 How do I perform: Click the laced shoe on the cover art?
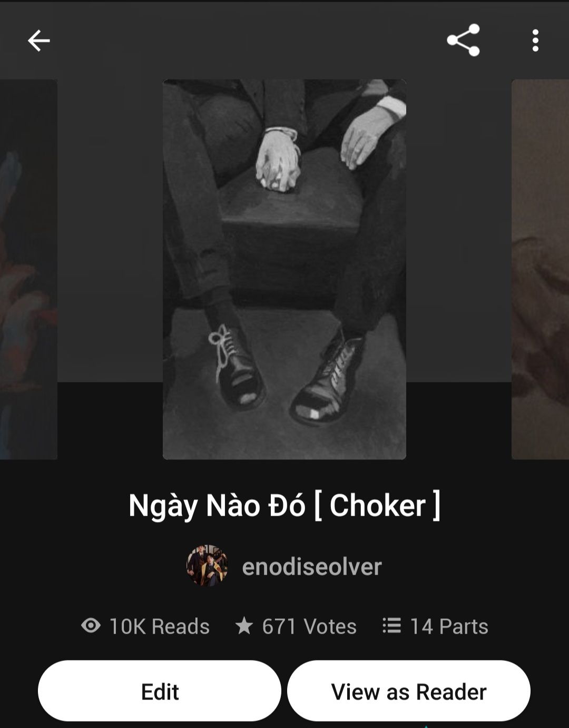point(236,365)
